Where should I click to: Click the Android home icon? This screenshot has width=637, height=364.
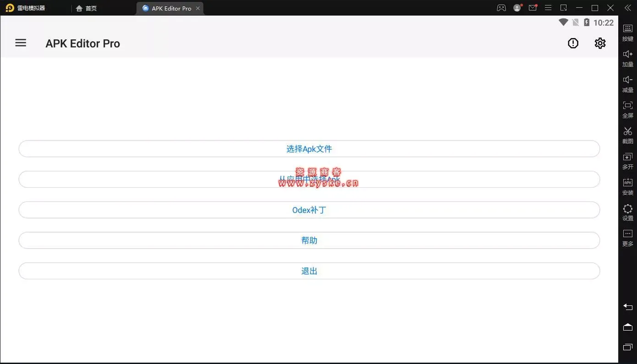pyautogui.click(x=628, y=327)
